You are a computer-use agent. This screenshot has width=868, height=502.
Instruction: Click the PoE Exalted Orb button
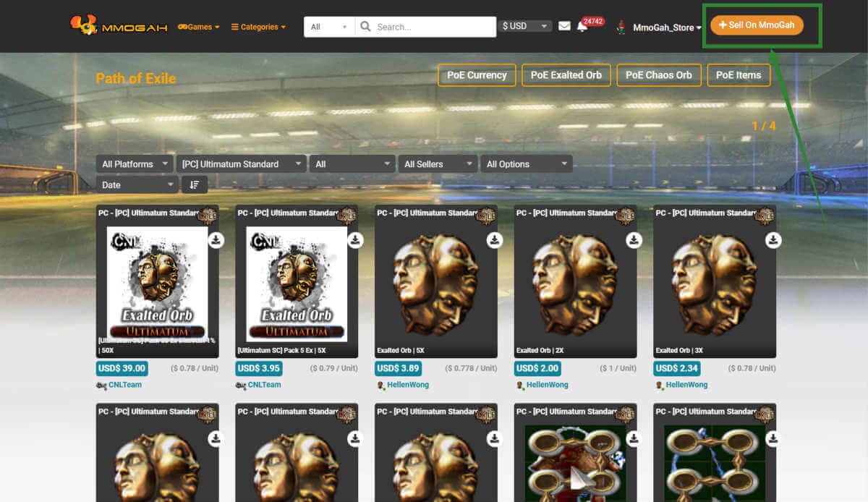pos(566,75)
